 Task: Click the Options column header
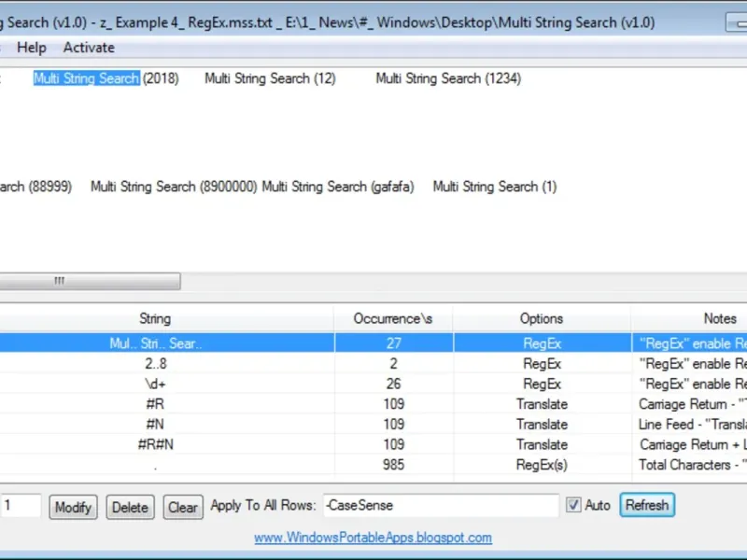click(x=543, y=318)
